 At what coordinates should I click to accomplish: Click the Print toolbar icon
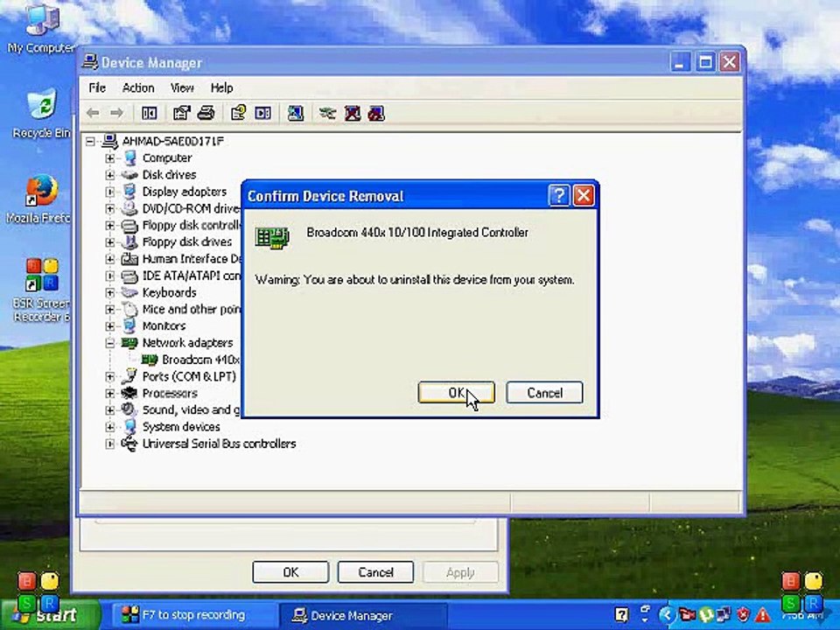206,113
